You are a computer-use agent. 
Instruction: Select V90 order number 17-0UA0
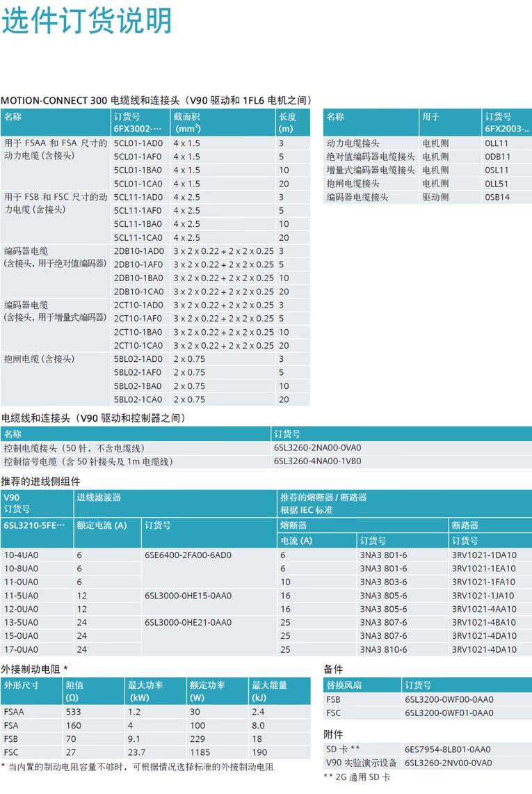(x=22, y=649)
